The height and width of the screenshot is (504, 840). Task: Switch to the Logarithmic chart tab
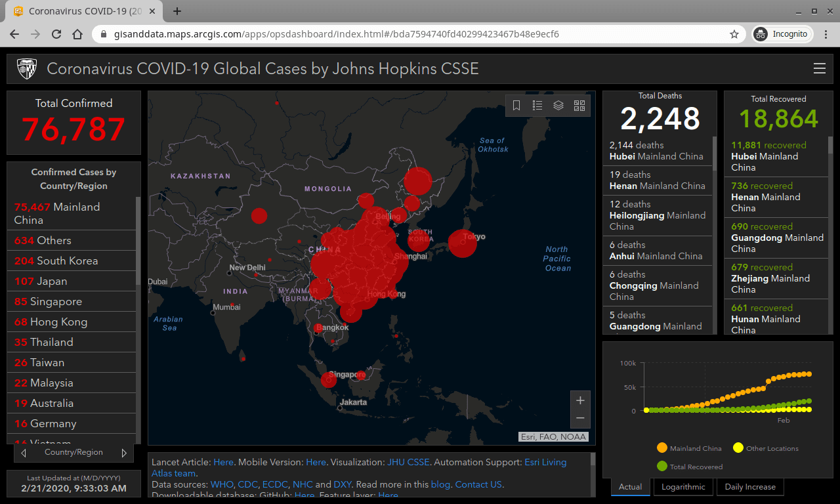(683, 487)
